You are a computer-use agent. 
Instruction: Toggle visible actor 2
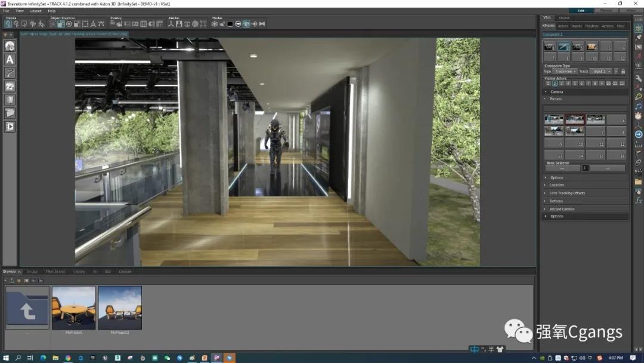(x=555, y=84)
